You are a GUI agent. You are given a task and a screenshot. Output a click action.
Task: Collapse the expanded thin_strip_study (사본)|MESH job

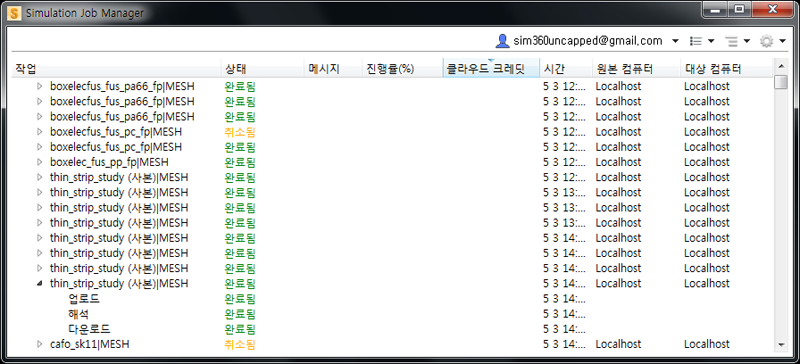(40, 283)
